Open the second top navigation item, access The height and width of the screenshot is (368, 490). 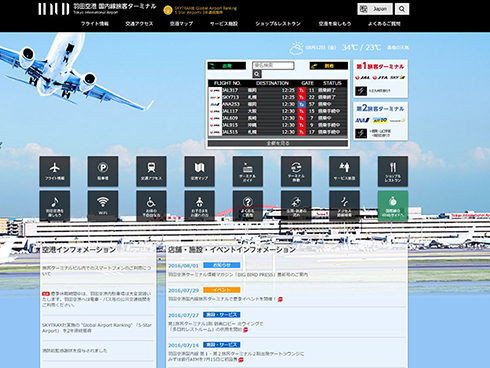point(139,24)
